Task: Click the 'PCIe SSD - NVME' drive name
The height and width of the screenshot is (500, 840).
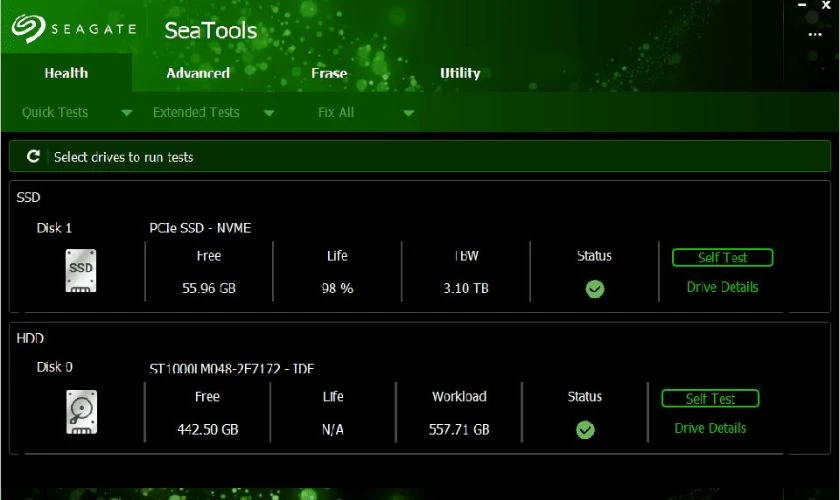Action: tap(200, 228)
